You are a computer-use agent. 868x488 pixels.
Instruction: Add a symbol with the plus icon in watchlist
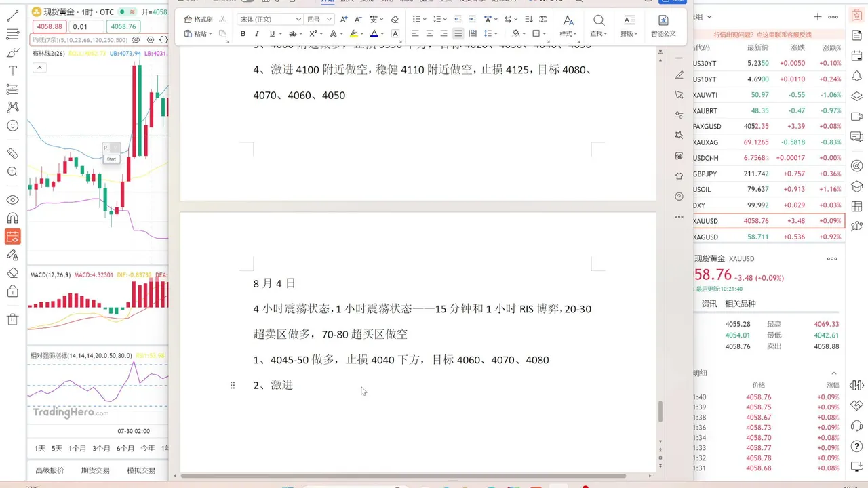[x=818, y=16]
